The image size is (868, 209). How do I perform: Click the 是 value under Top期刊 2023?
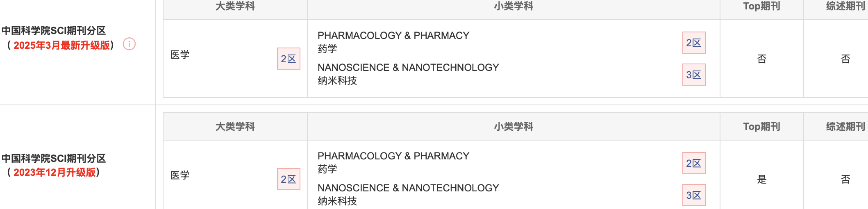tap(762, 179)
